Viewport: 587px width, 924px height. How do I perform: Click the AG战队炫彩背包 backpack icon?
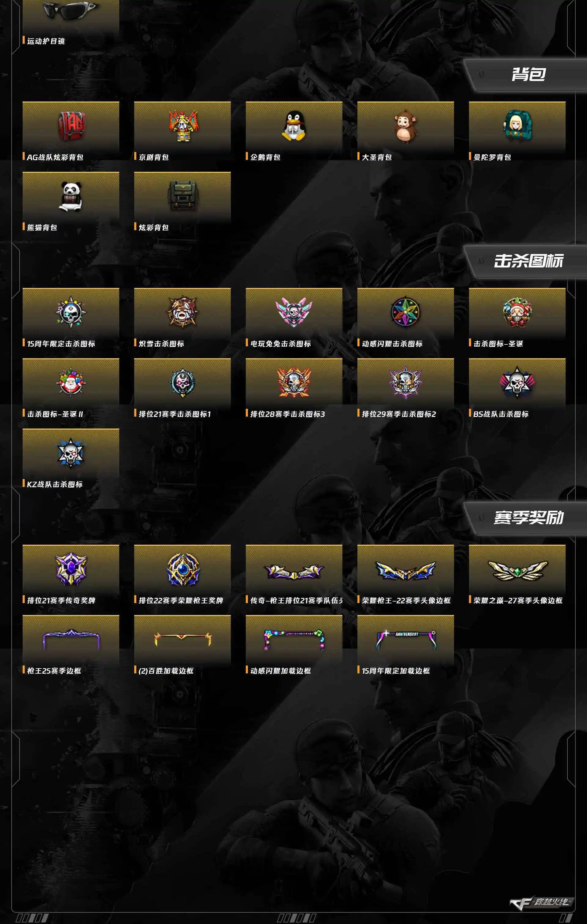71,126
